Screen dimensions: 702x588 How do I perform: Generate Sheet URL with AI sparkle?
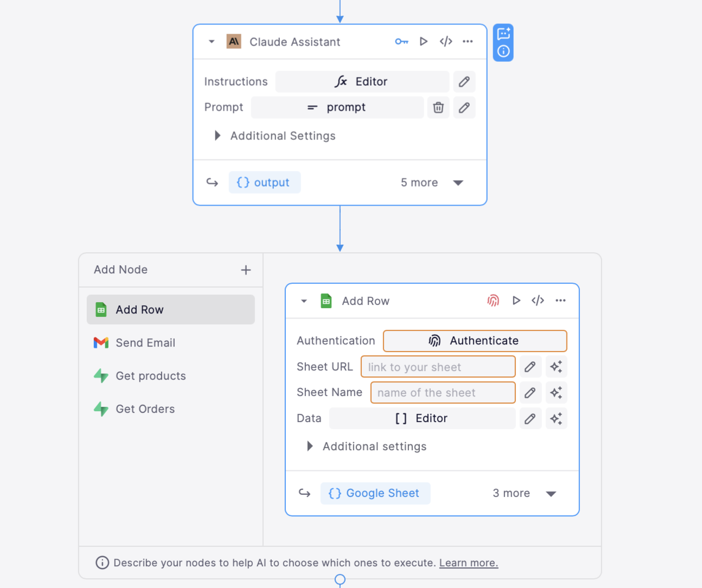coord(556,367)
